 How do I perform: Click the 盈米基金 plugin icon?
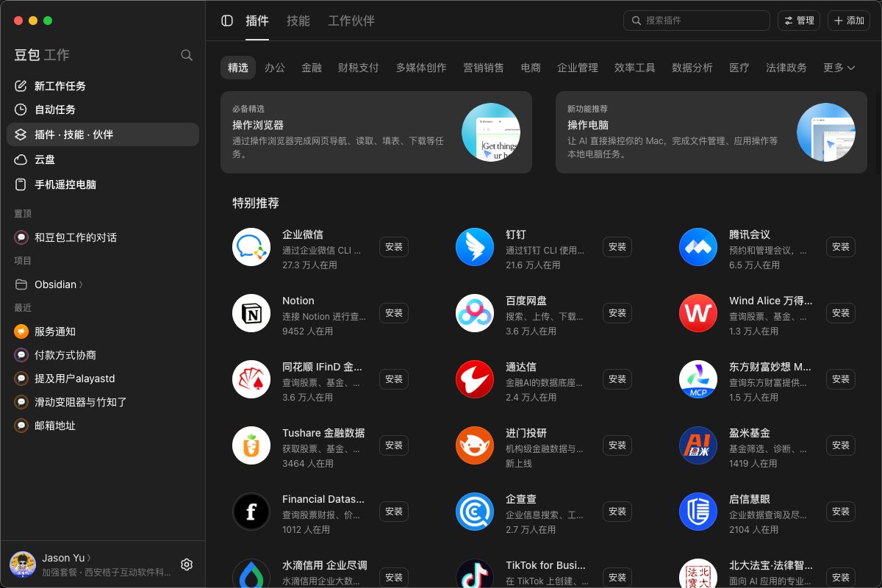(698, 445)
